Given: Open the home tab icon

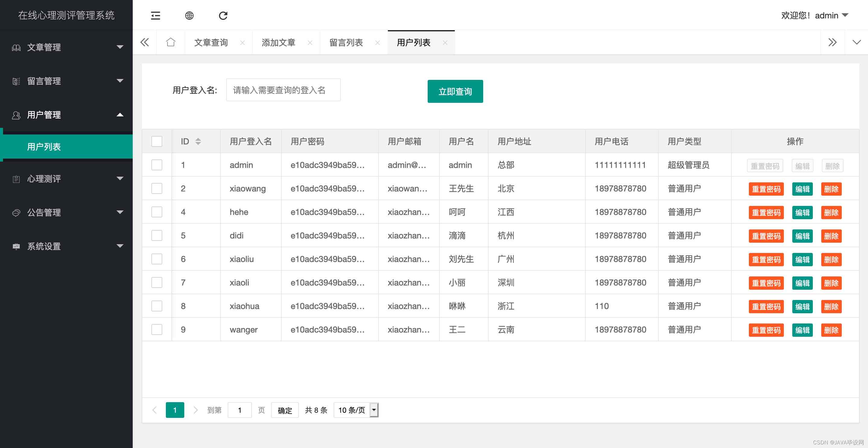Looking at the screenshot, I should [x=170, y=43].
